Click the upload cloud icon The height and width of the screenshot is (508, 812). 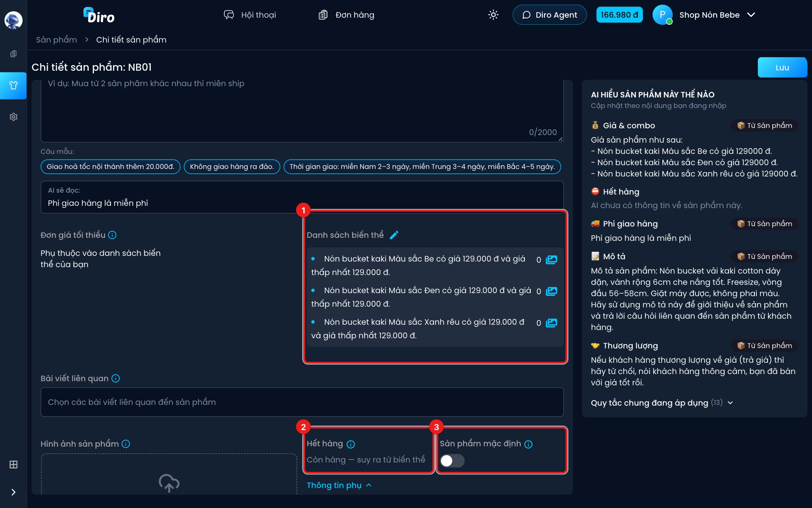pos(169,483)
